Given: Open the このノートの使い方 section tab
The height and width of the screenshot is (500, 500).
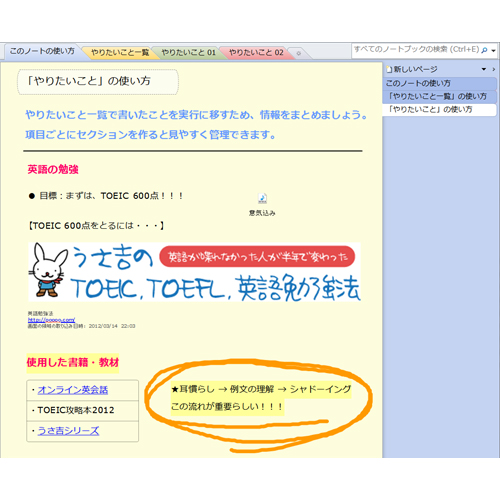Looking at the screenshot, I should [x=42, y=51].
